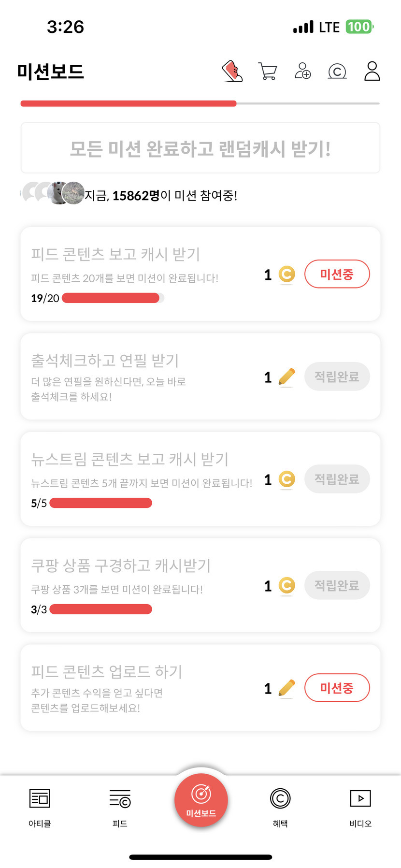
Task: Tap gold coin icon on feed content mission
Action: coord(286,275)
